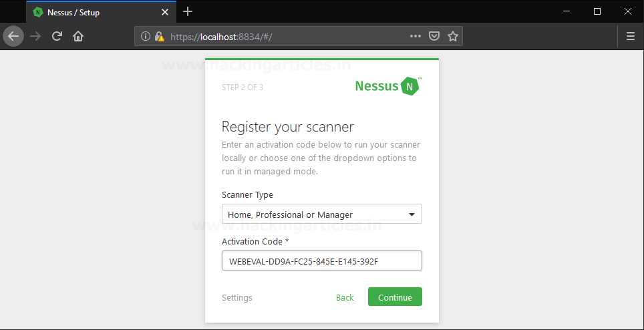This screenshot has width=644, height=330.
Task: Bookmark this page with the star icon
Action: pos(453,36)
